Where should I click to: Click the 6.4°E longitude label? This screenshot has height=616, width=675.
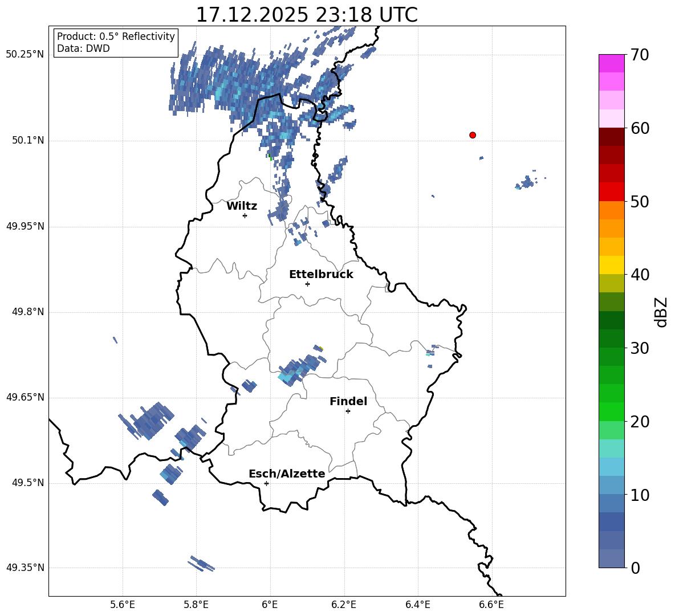(417, 605)
